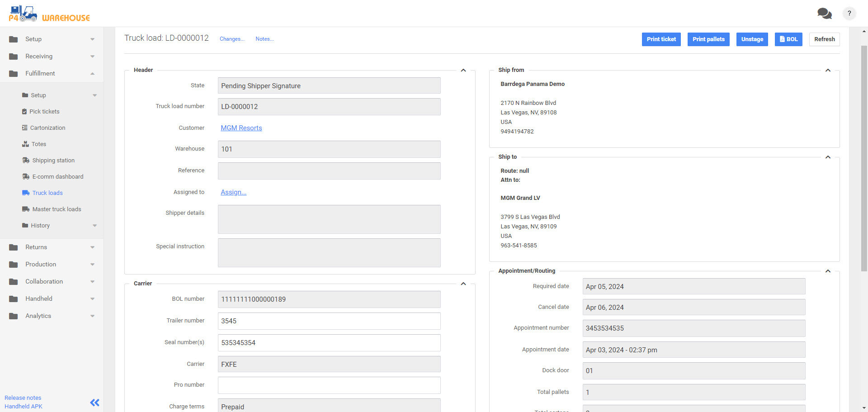Go to Totes in sidebar
The width and height of the screenshot is (868, 412).
pos(38,144)
